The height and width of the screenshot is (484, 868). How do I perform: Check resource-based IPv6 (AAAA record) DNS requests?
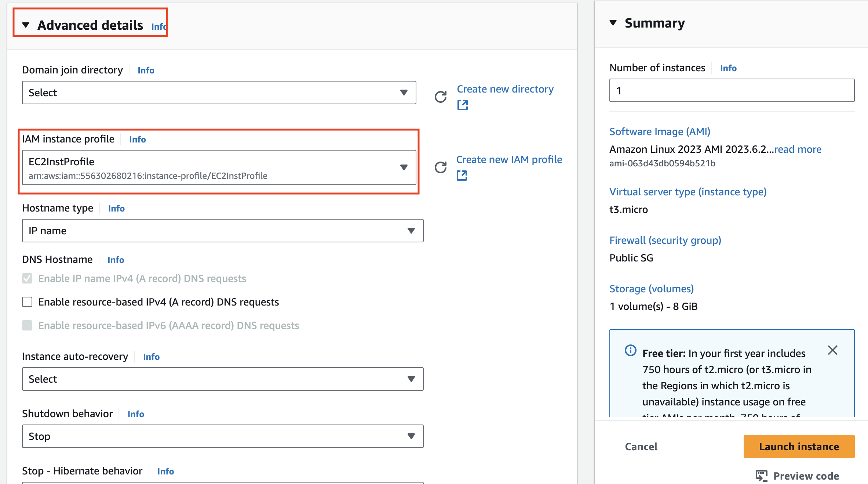27,325
